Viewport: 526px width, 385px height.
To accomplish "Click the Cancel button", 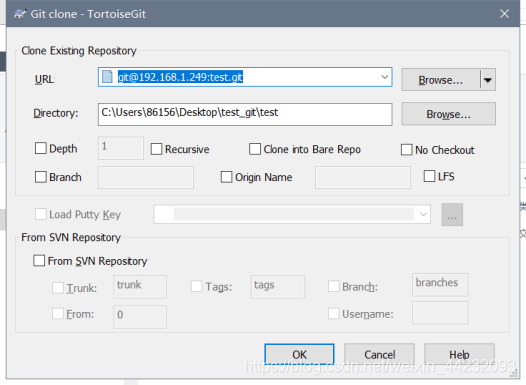I will tap(379, 354).
